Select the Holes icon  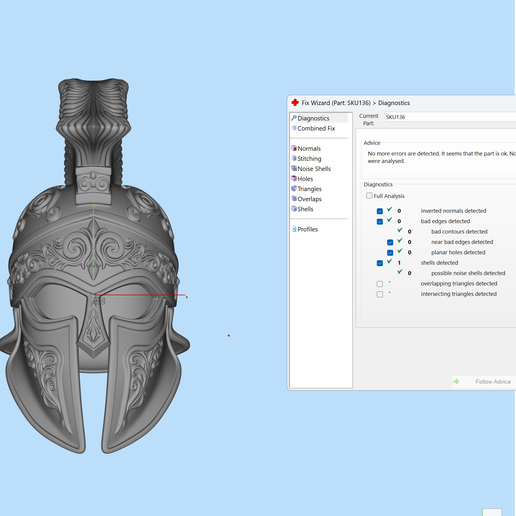[x=294, y=179]
